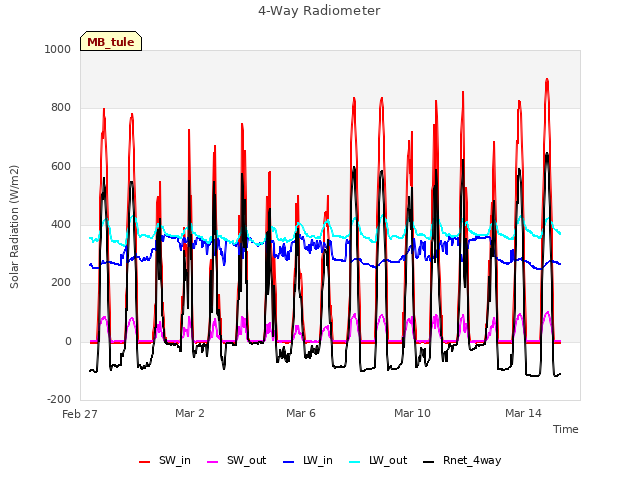
Task: Click the 200 y-axis tick label
Action: click(61, 282)
